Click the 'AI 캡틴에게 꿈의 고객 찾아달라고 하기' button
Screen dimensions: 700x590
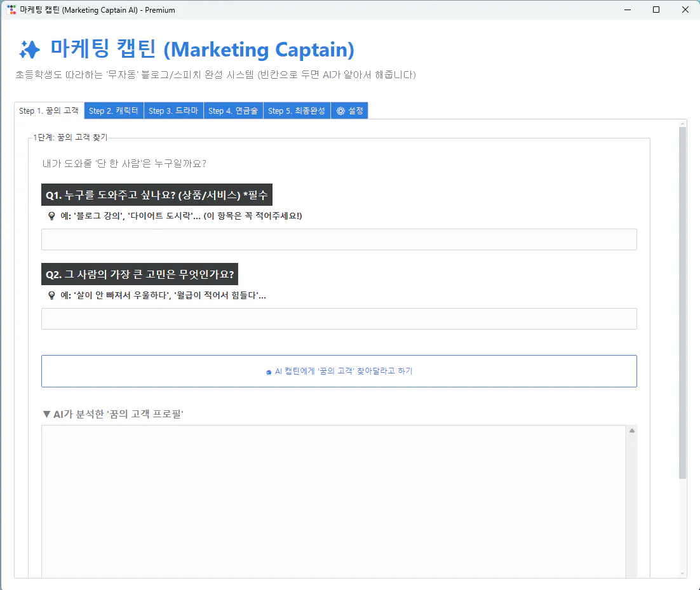(339, 371)
